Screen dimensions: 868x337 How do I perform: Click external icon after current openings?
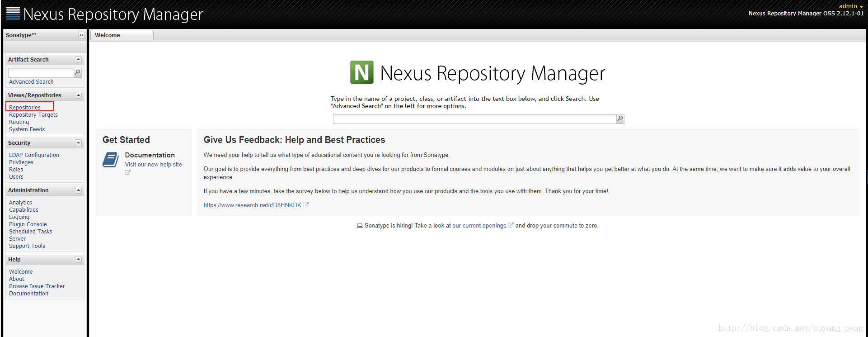511,225
